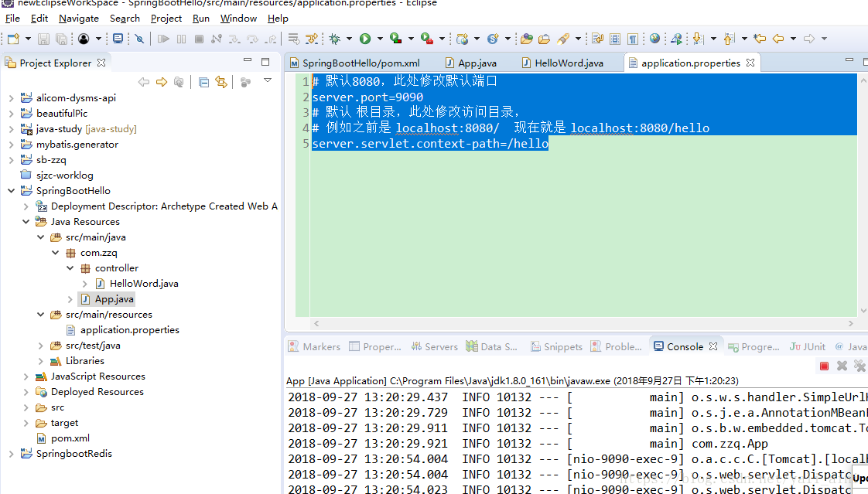Close the application.properties editor tab
Viewport: 868px width, 494px height.
point(750,63)
